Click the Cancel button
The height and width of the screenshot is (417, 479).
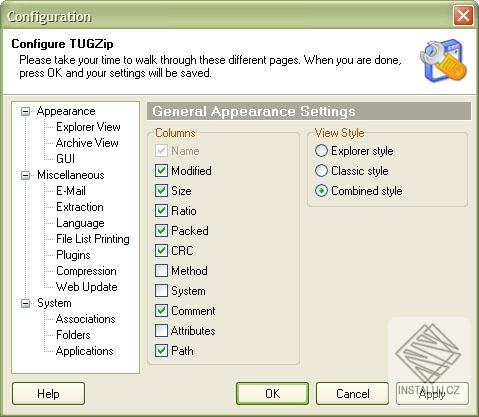tap(352, 394)
